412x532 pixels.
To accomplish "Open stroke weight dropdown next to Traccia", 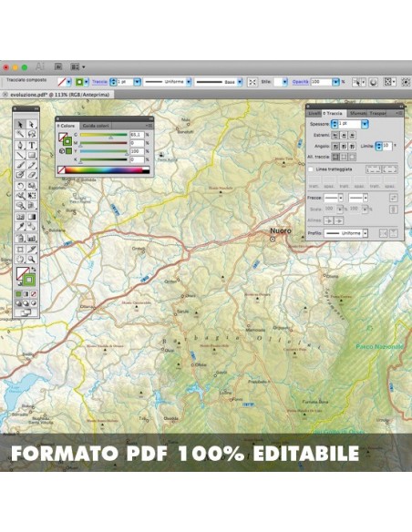I will tap(137, 82).
